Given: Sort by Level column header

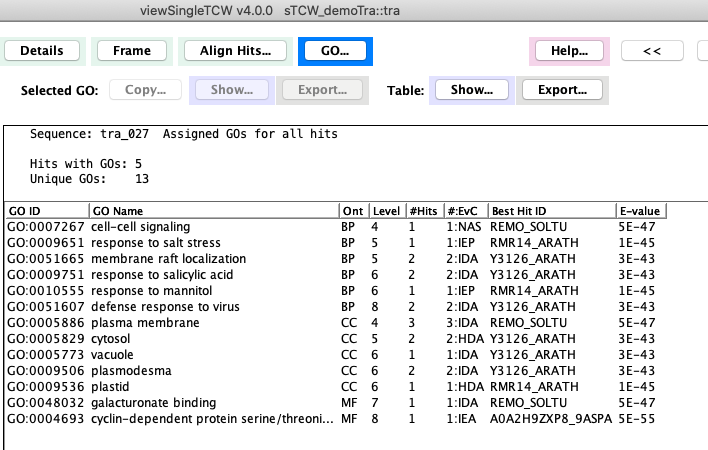Looking at the screenshot, I should [386, 211].
